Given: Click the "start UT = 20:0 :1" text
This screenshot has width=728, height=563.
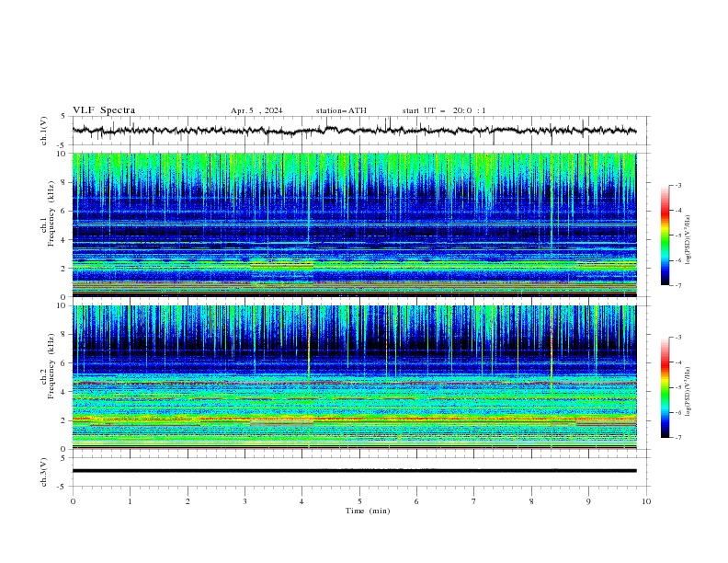Looking at the screenshot, I should [x=444, y=110].
